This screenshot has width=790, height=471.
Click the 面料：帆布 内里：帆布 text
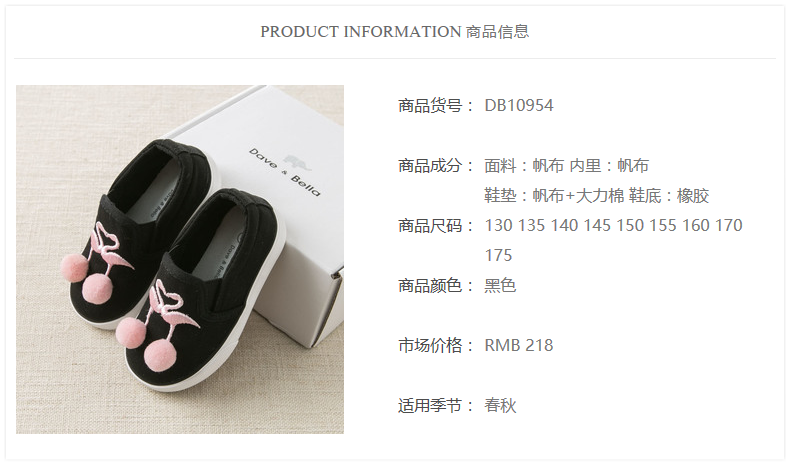click(566, 165)
